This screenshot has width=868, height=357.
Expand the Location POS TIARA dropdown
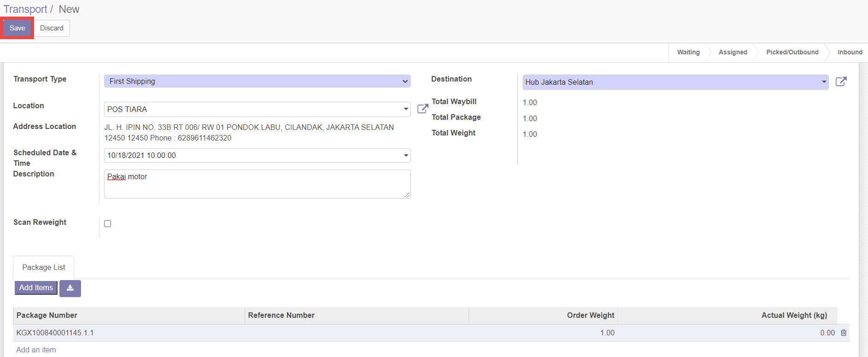pos(257,109)
